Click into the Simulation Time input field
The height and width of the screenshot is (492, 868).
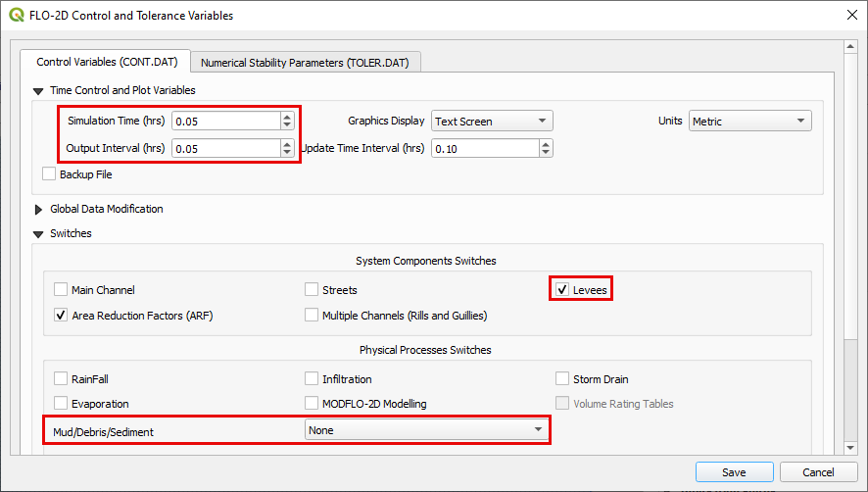224,122
